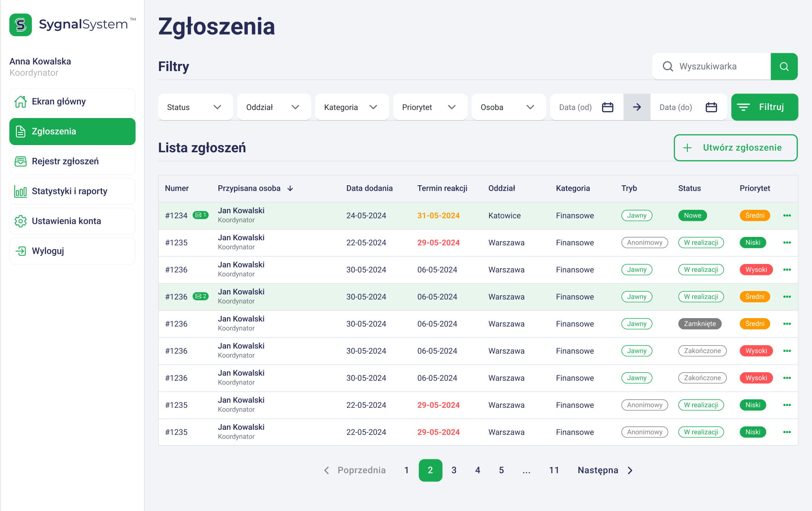Click message badge on report #1234
The width and height of the screenshot is (812, 511).
click(x=200, y=215)
